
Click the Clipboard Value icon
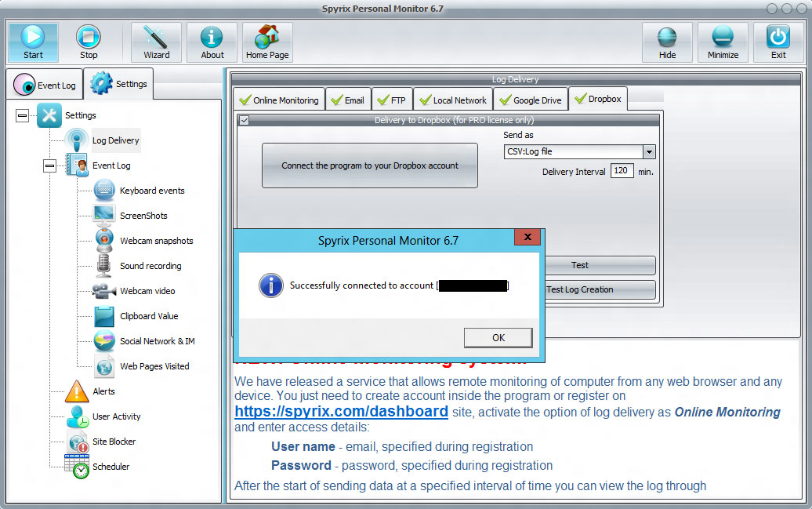tap(104, 316)
